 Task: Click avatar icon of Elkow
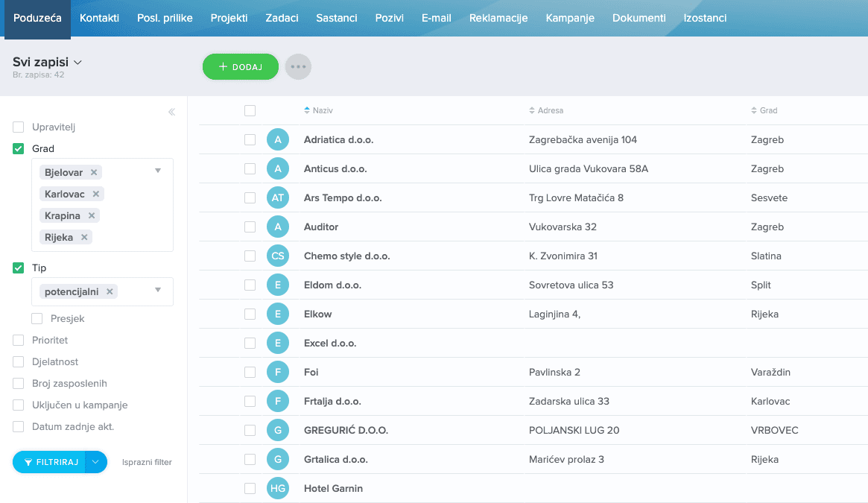coord(278,314)
